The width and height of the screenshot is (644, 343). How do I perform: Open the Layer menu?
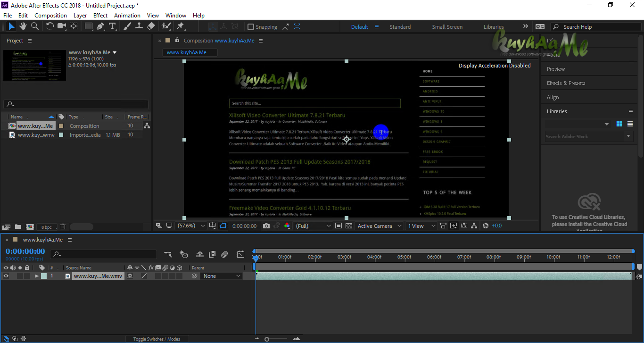(80, 15)
